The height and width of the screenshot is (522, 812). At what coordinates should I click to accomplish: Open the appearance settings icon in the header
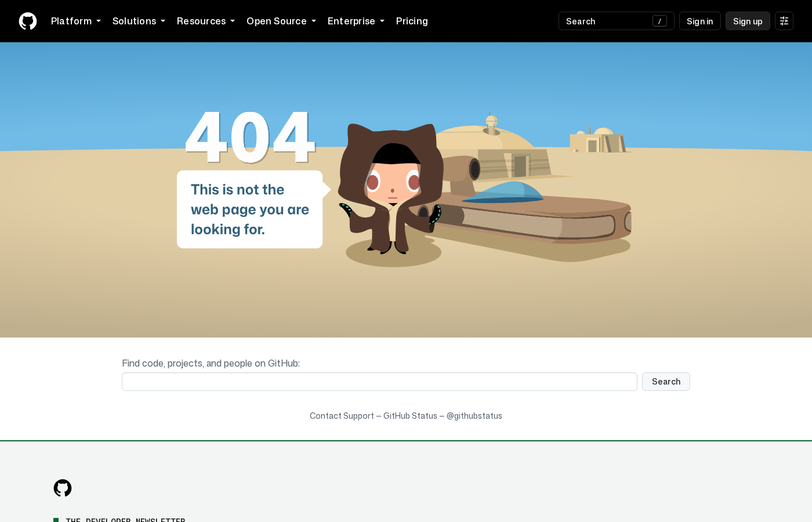click(784, 21)
